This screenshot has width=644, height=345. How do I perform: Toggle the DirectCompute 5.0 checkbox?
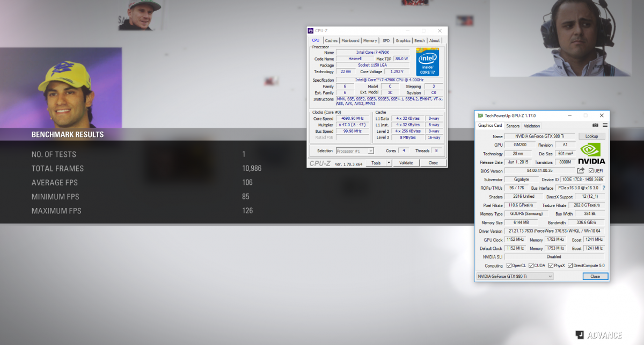[570, 265]
